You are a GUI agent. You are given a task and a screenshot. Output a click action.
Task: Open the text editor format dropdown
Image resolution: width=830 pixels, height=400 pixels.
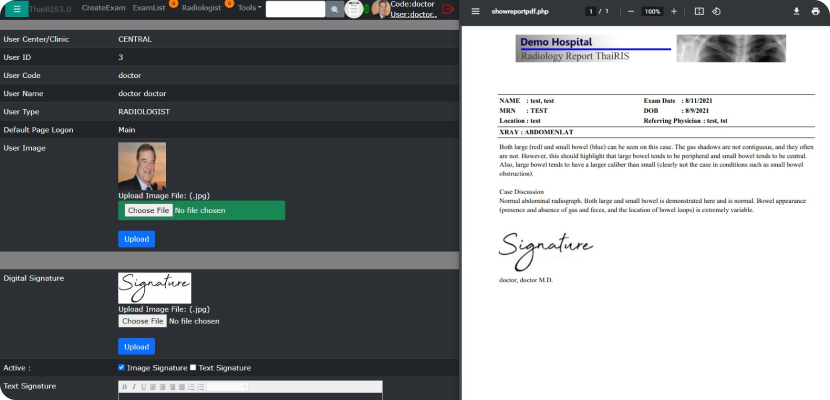point(228,387)
